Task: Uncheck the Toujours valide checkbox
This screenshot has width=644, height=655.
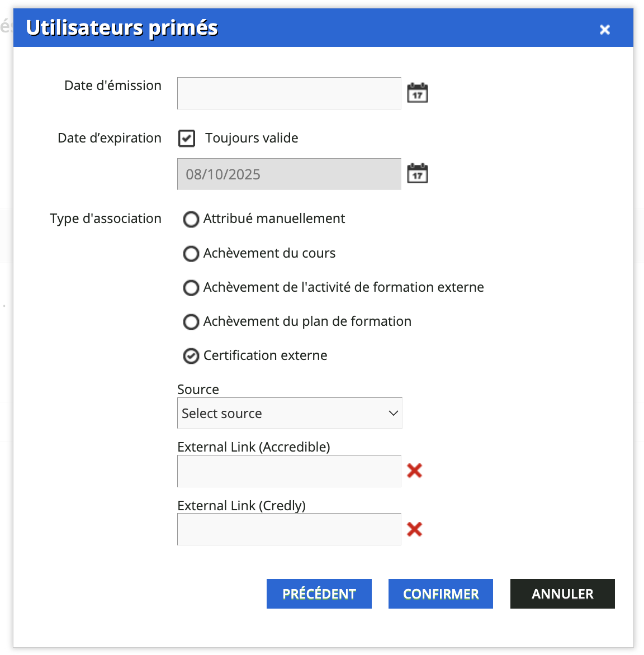Action: [x=186, y=138]
